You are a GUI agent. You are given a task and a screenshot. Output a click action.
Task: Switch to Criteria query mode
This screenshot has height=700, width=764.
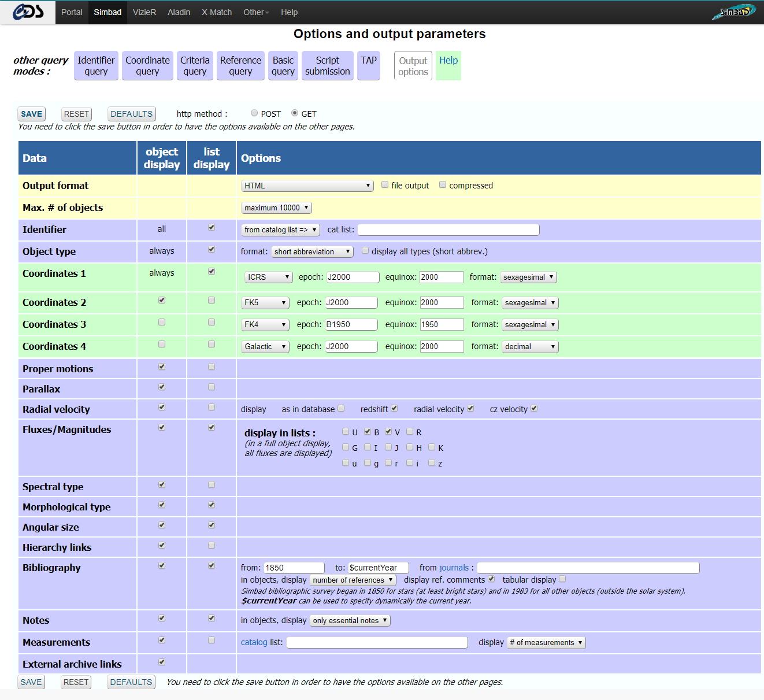tap(195, 65)
